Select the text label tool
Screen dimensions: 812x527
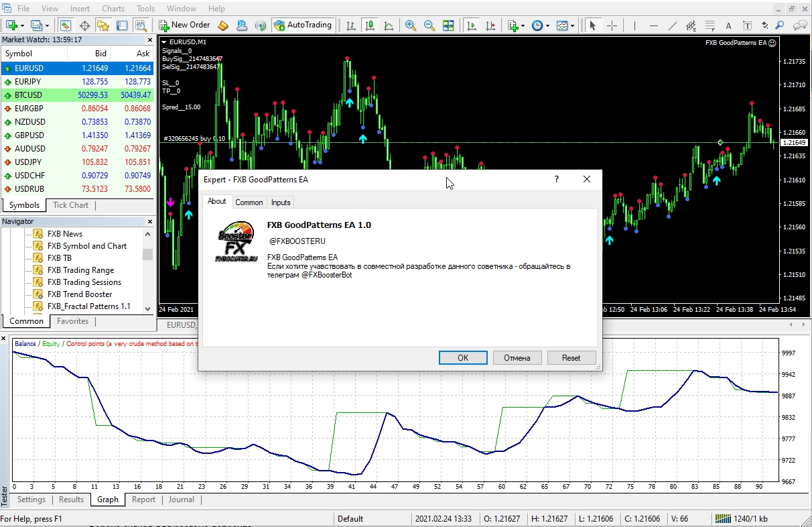point(747,25)
